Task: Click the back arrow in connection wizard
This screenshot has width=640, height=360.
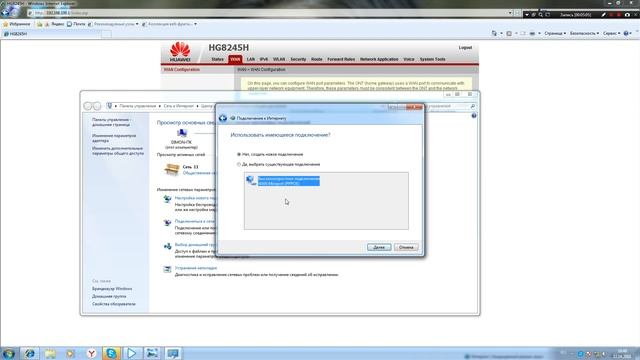Action: (223, 118)
